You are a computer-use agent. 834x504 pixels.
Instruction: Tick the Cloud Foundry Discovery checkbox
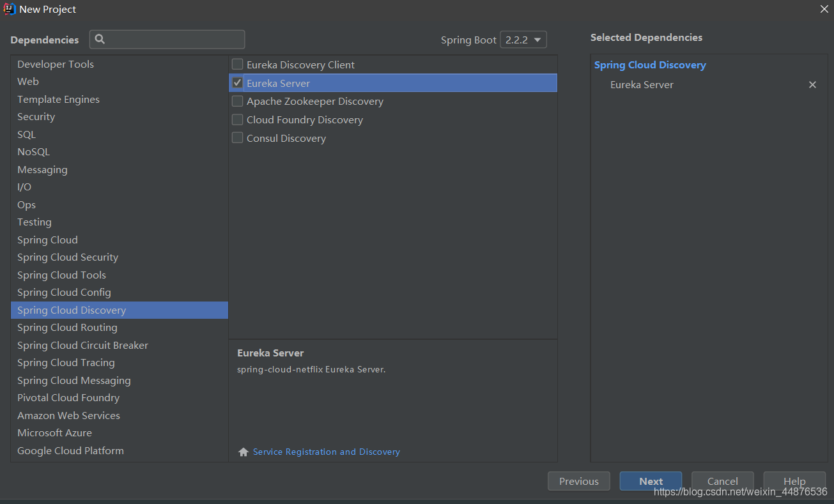pyautogui.click(x=237, y=119)
